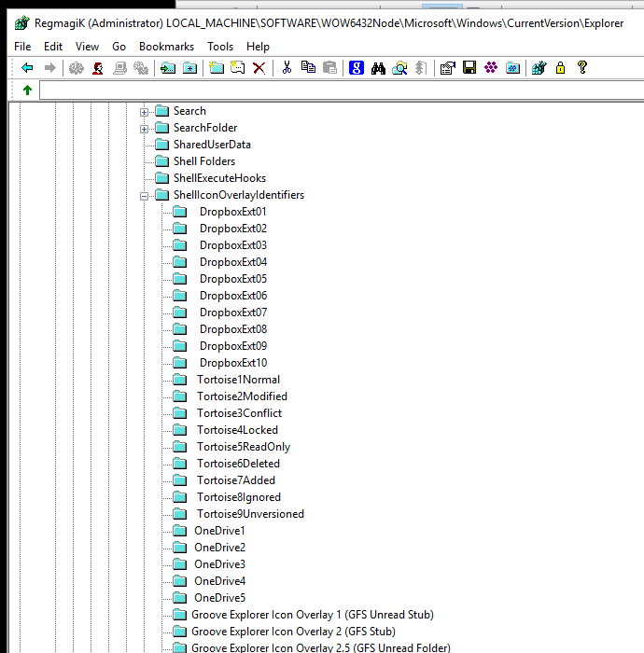Screen dimensions: 644x653
Task: Click the properties window icon in toolbar
Action: (x=448, y=68)
